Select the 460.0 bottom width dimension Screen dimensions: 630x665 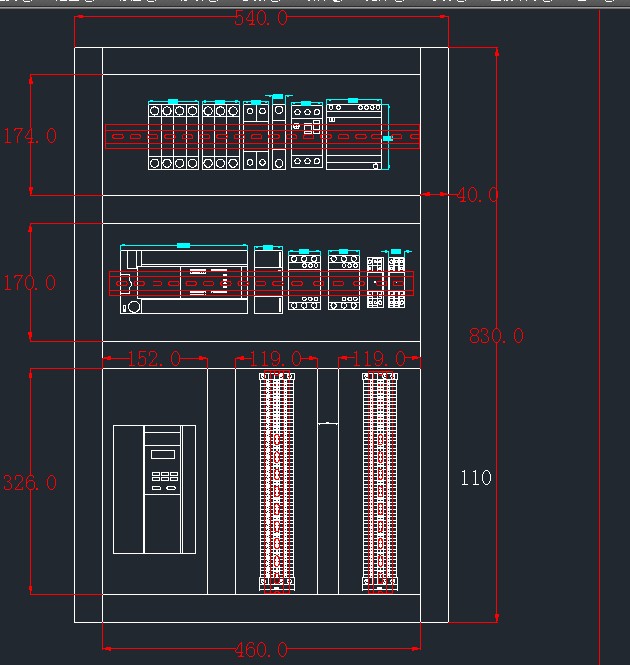pos(261,650)
